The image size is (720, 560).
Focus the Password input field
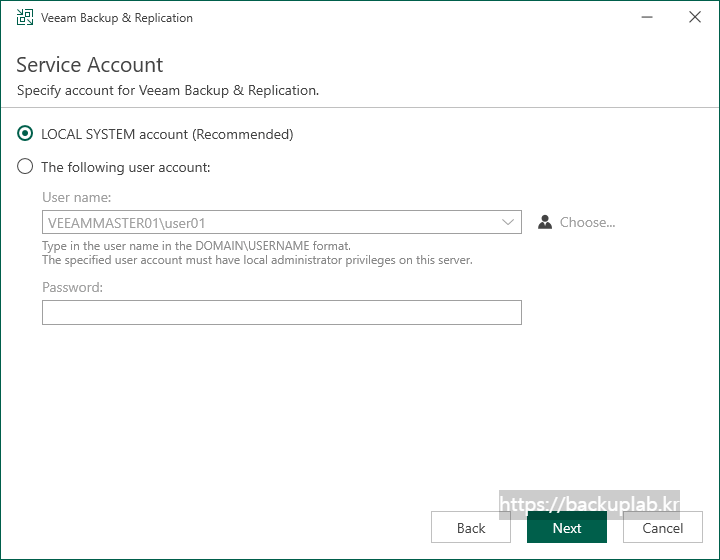pos(281,313)
